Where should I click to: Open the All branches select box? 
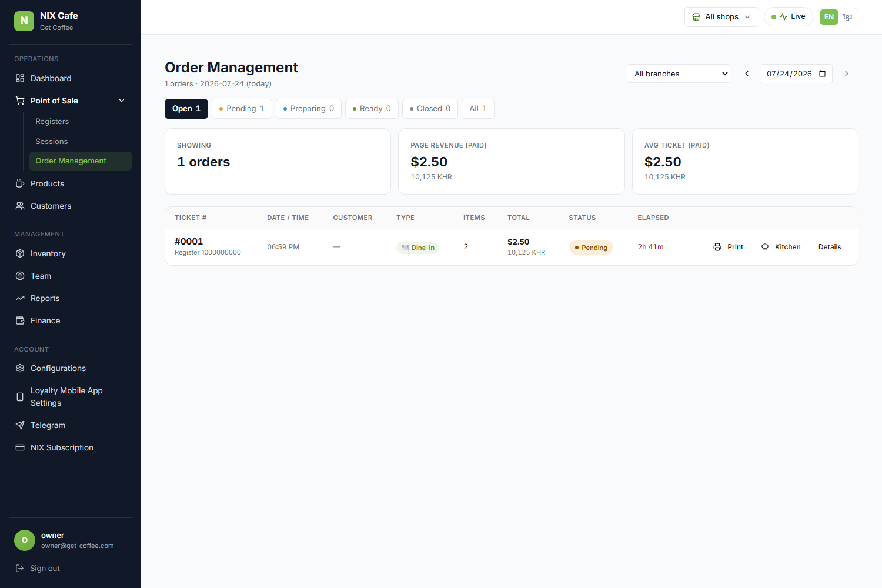(x=679, y=73)
